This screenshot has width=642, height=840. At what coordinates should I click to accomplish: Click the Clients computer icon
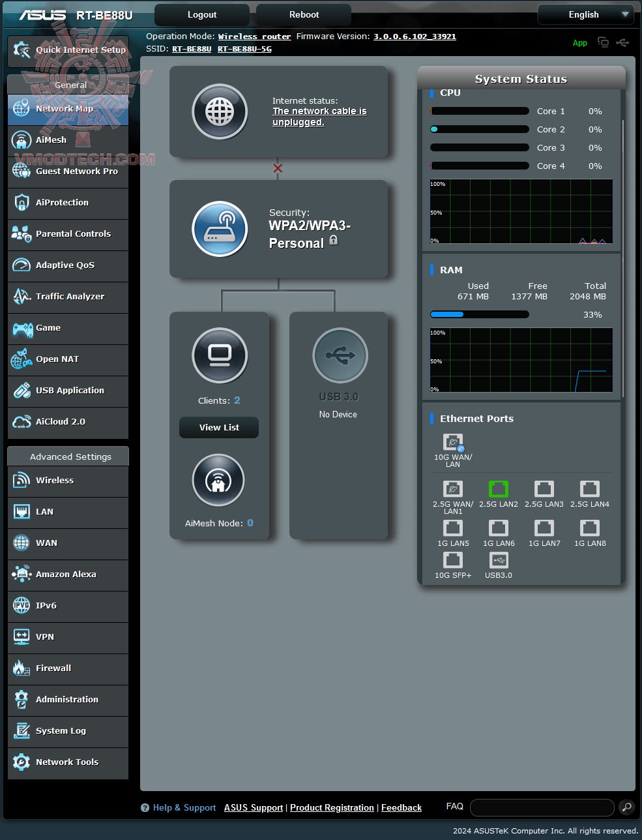220,355
